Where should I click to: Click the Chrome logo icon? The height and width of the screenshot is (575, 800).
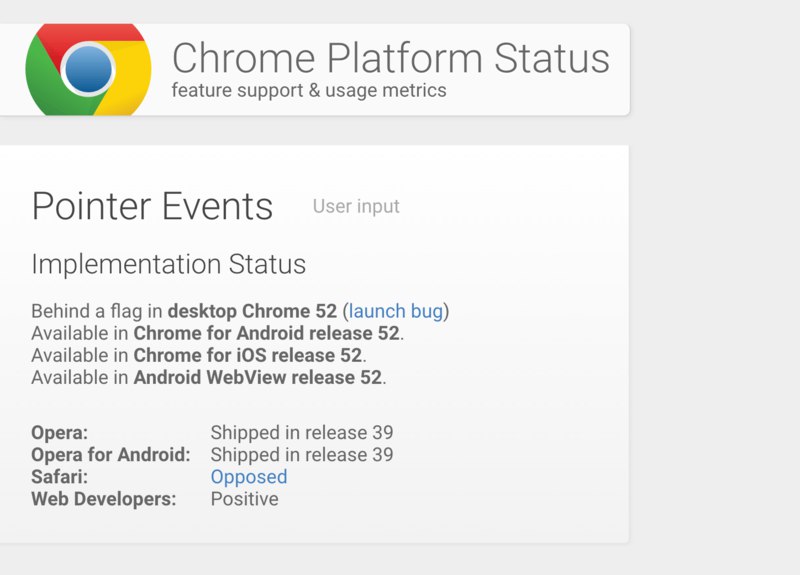pos(88,69)
